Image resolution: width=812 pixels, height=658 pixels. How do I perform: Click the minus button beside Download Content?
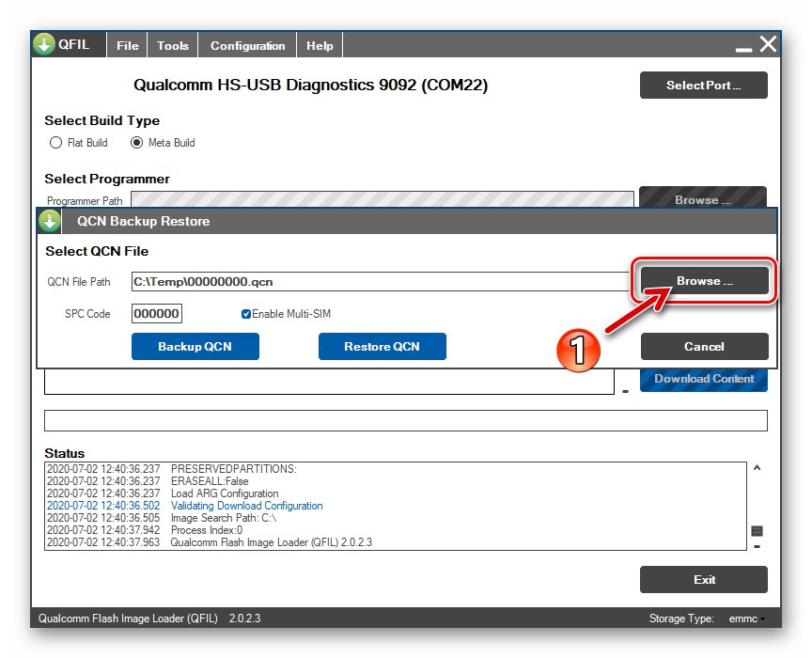pyautogui.click(x=625, y=392)
